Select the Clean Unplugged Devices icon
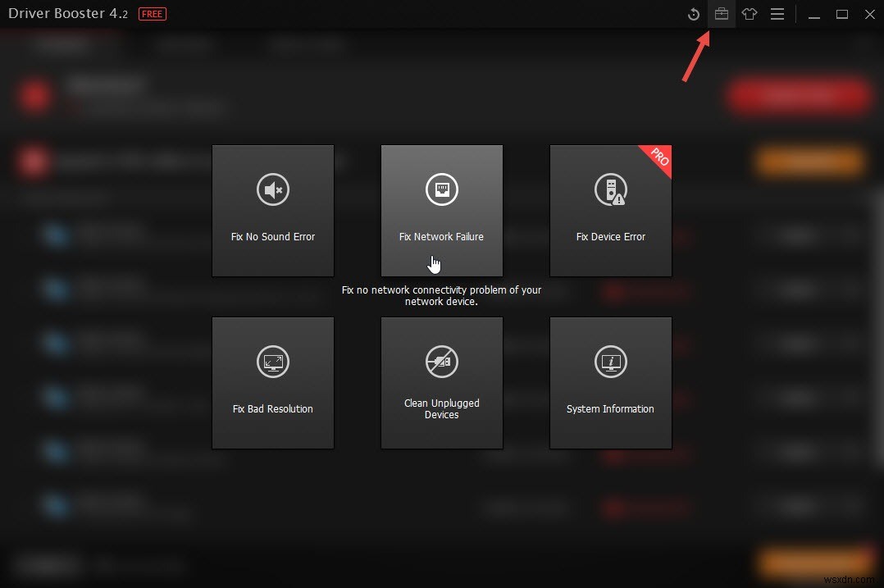The height and width of the screenshot is (588, 884). tap(441, 362)
